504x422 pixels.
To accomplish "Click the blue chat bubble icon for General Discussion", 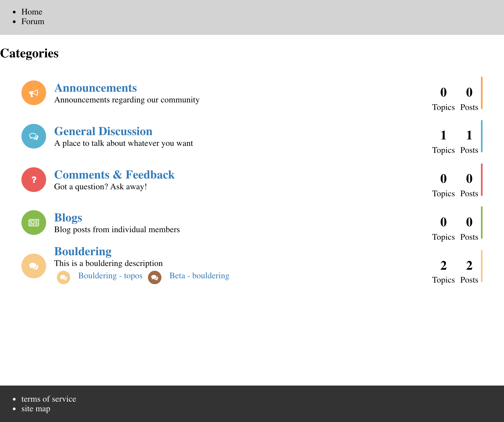I will point(34,136).
